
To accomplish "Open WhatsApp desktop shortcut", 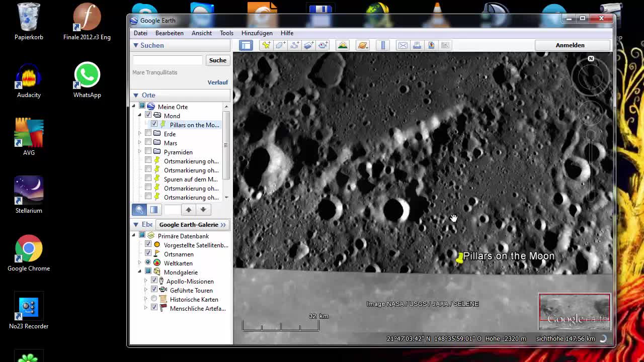I will point(87,80).
